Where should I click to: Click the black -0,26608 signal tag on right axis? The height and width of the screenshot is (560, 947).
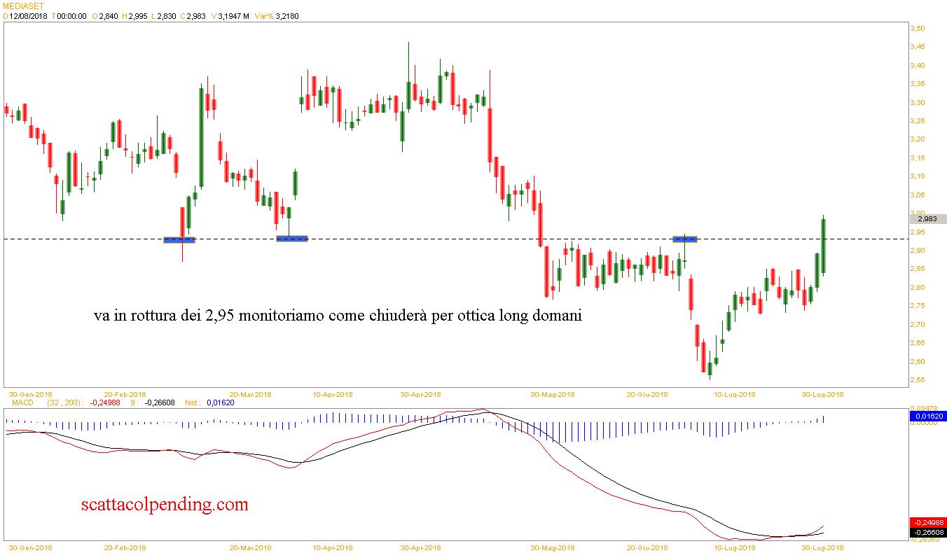coord(927,532)
